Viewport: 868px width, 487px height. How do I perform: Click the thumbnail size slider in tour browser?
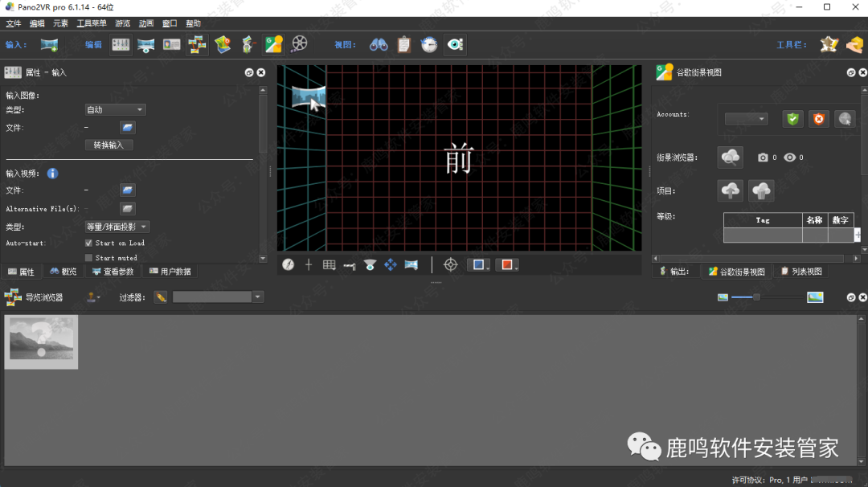tap(756, 297)
